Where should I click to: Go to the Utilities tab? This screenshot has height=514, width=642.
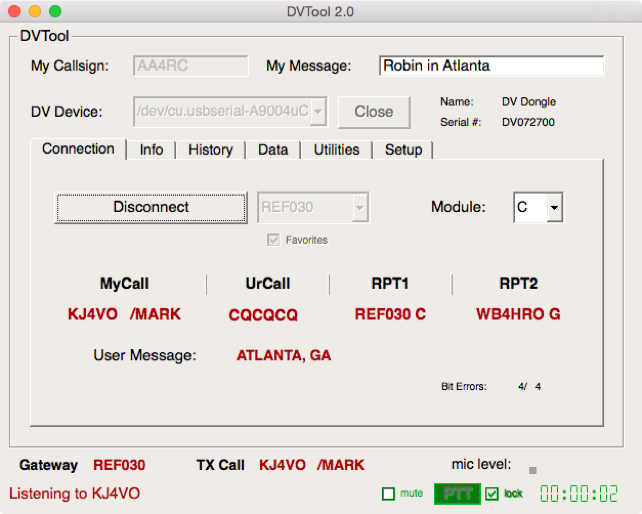[x=336, y=150]
